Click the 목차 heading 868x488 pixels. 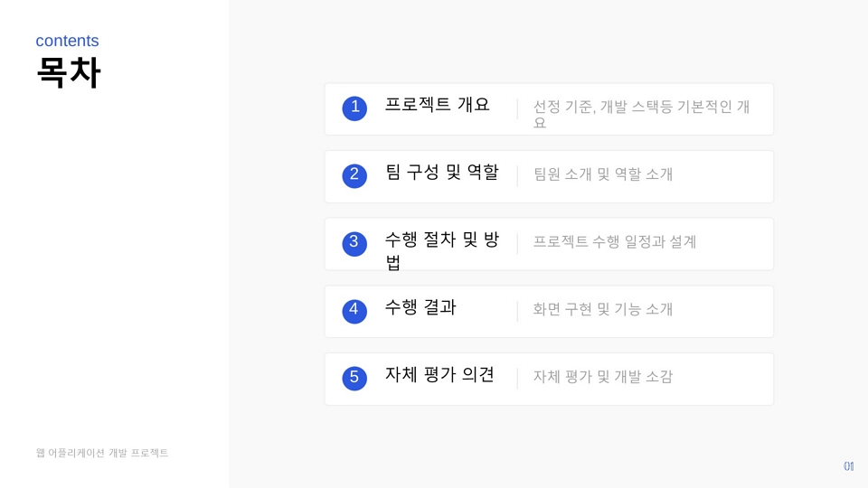(x=69, y=72)
